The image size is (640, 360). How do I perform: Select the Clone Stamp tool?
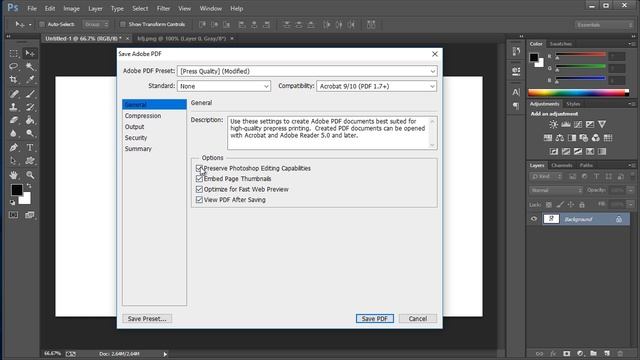tap(13, 107)
